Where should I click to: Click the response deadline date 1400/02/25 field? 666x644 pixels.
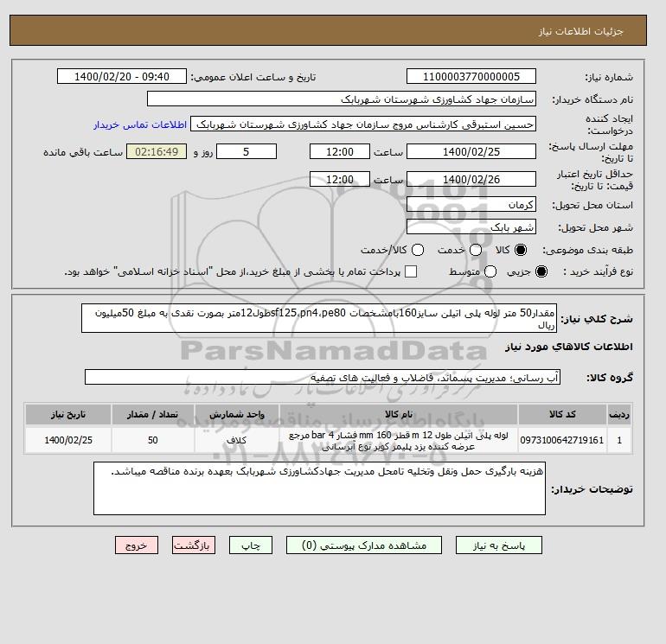(471, 151)
